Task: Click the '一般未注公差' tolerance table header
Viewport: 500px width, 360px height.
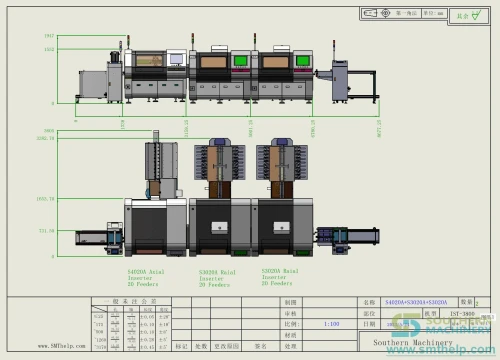Action: 130,301
